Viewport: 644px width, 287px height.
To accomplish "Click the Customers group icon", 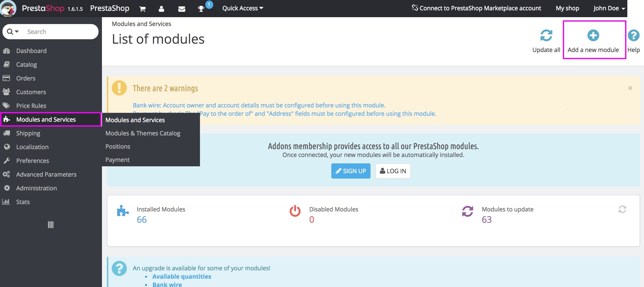I will 6,92.
